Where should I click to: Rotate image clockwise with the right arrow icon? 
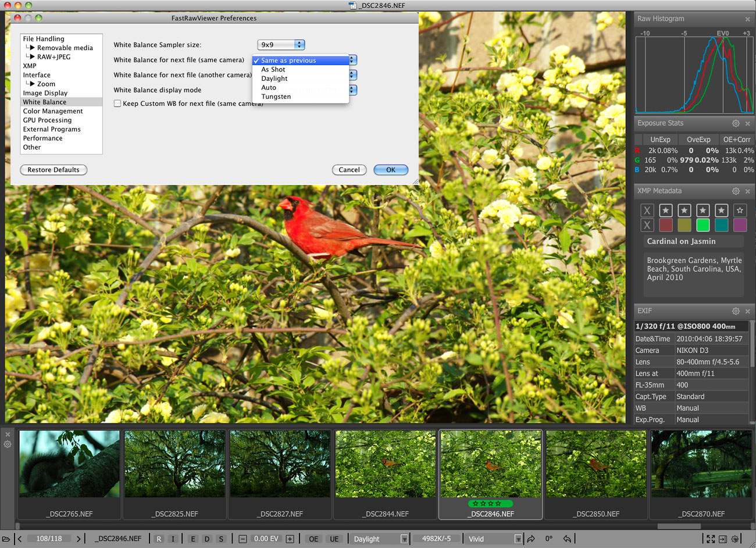(531, 539)
